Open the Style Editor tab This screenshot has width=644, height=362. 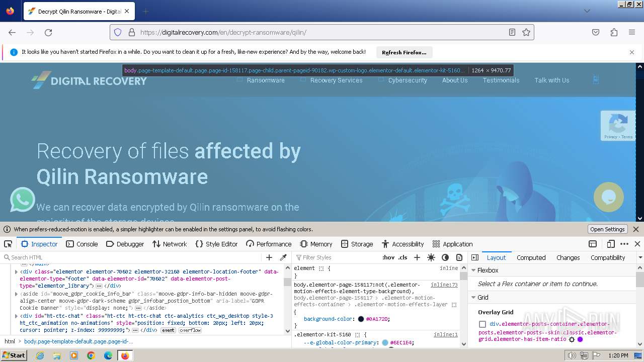pyautogui.click(x=216, y=244)
